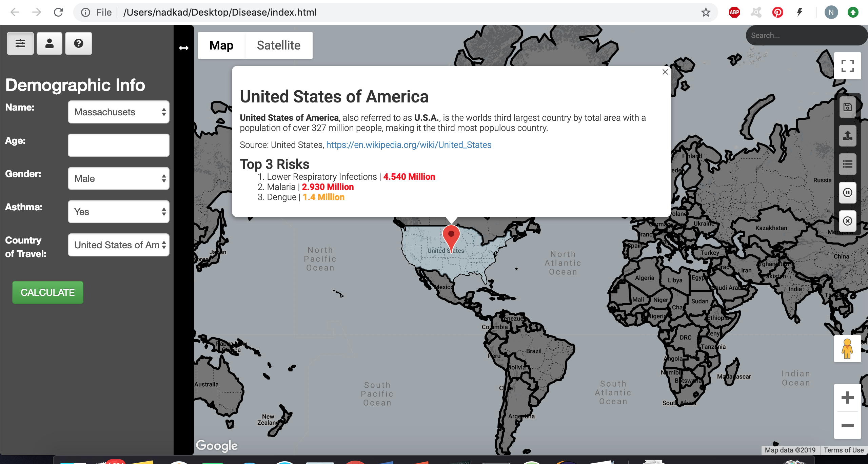Click the sliders settings icon button
This screenshot has width=868, height=464.
tap(20, 43)
